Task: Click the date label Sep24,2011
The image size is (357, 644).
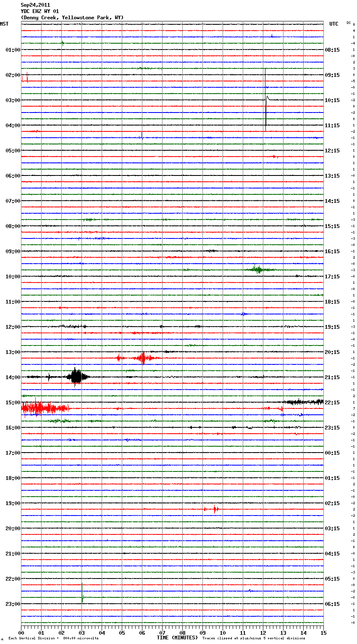Action: [x=35, y=5]
